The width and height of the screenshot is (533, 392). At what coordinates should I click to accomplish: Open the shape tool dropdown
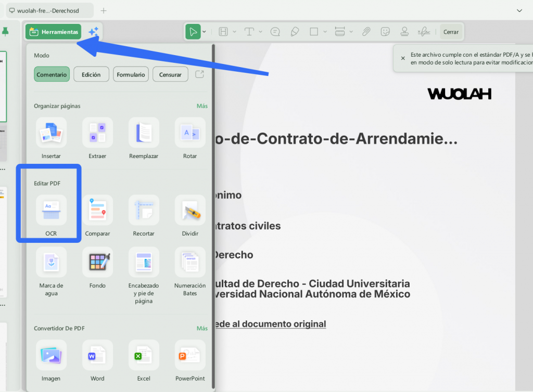[x=325, y=32]
